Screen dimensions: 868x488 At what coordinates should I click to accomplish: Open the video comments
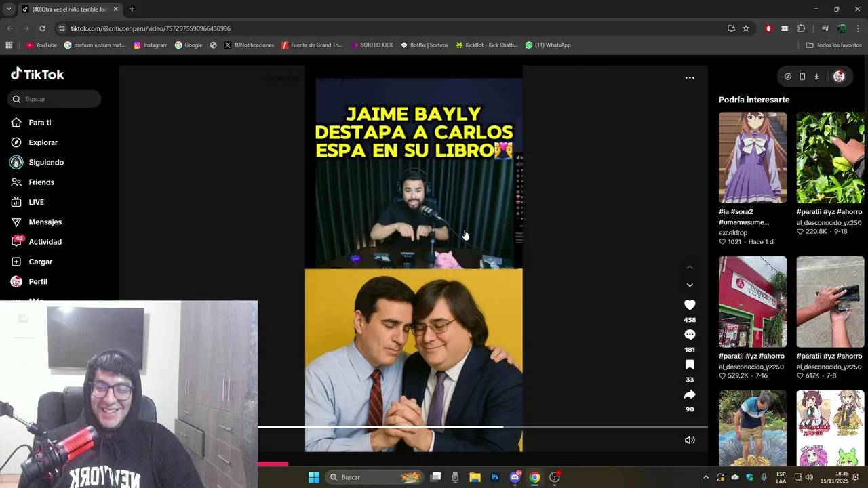point(690,335)
